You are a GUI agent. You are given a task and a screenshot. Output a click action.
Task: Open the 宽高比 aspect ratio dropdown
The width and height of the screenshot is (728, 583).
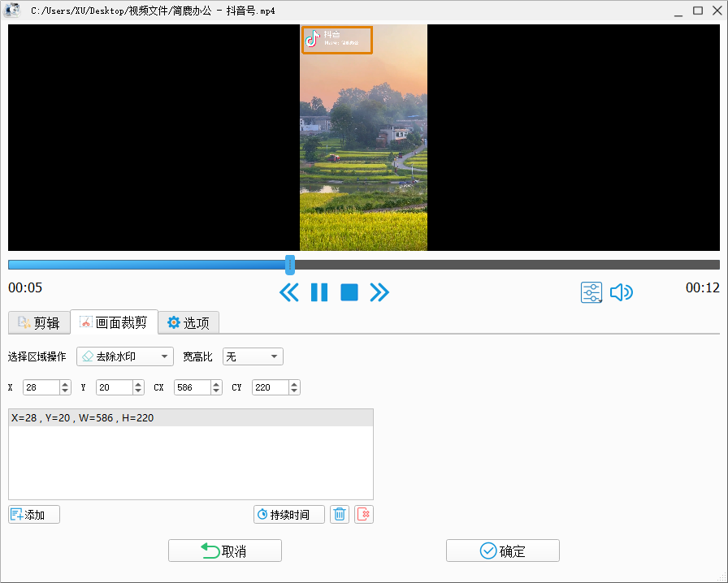253,356
